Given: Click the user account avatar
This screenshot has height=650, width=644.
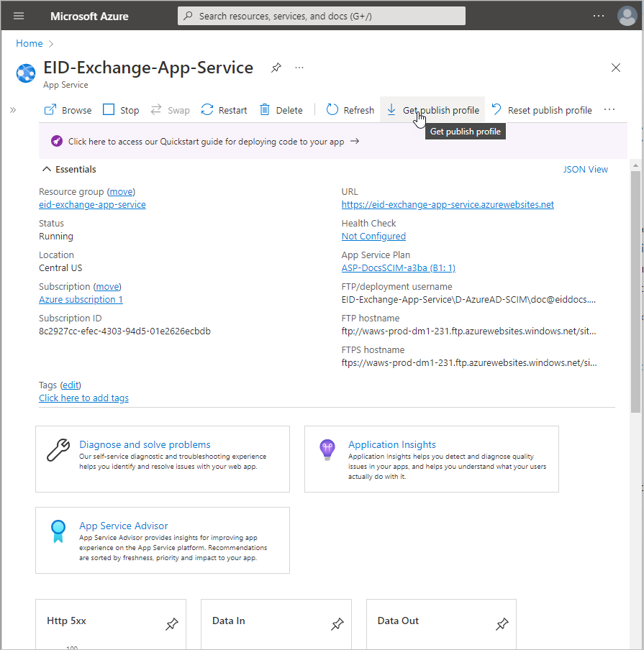Looking at the screenshot, I should (627, 16).
